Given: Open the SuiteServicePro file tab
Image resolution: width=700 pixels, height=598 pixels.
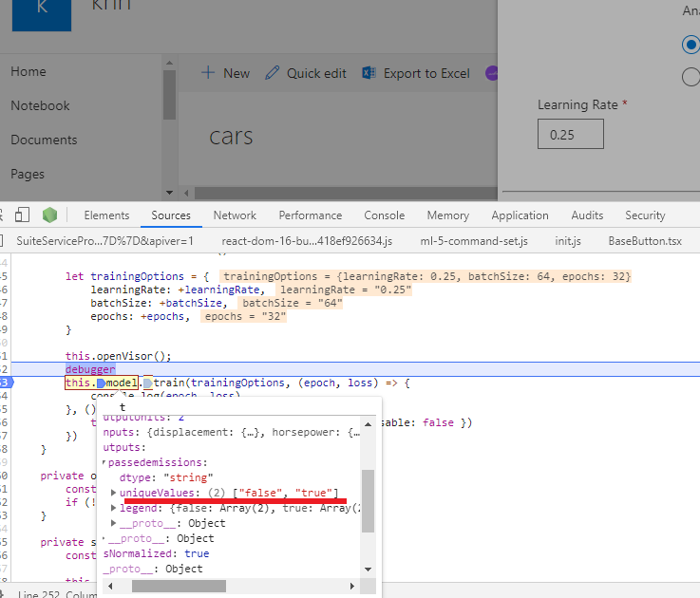Looking at the screenshot, I should click(104, 241).
